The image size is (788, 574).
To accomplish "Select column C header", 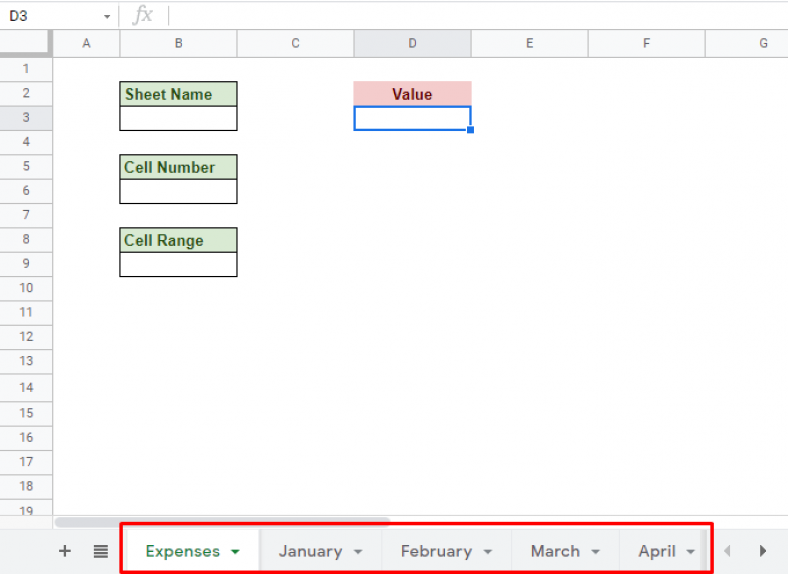I will pos(296,43).
